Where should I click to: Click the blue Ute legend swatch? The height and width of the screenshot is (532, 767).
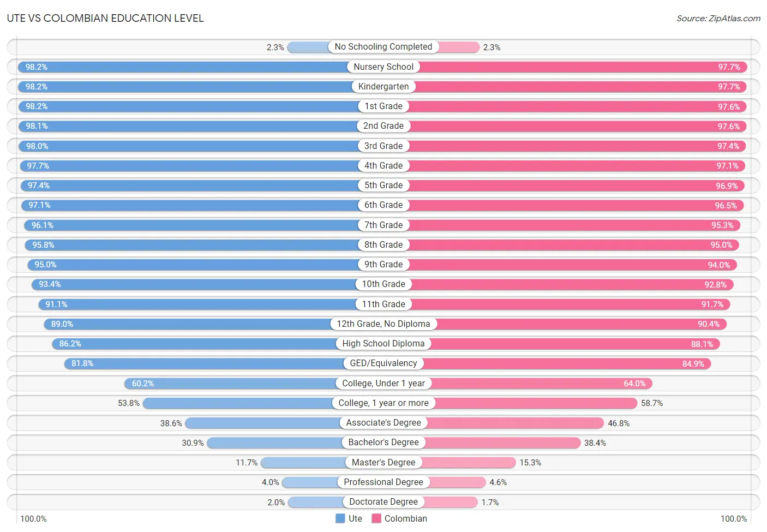point(340,518)
